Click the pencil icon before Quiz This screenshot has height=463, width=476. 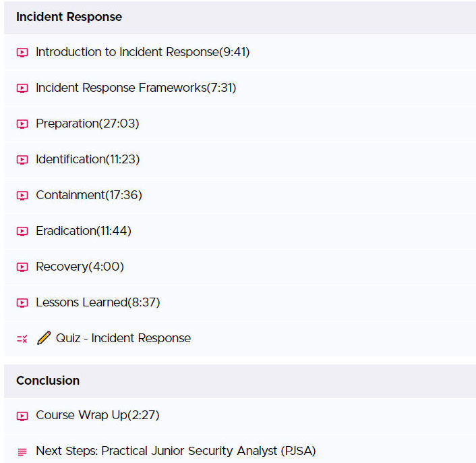pos(44,338)
